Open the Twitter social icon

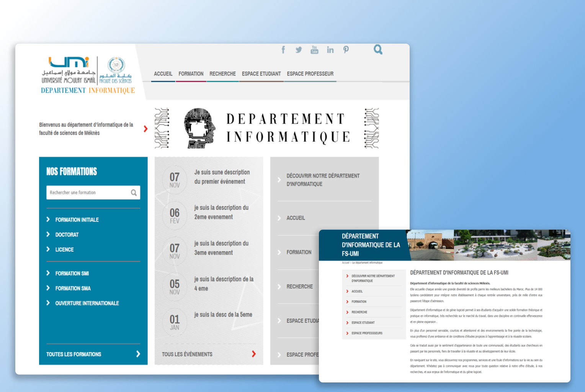299,49
